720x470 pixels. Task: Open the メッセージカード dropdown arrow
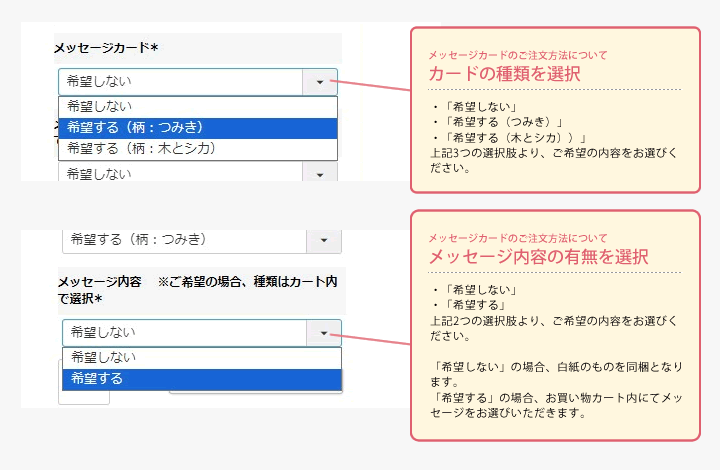pos(320,82)
